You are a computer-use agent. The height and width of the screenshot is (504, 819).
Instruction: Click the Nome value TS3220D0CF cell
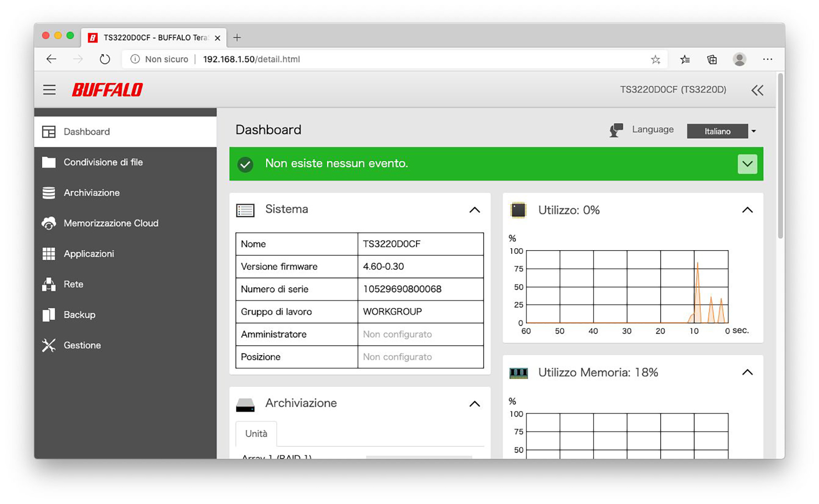click(420, 244)
